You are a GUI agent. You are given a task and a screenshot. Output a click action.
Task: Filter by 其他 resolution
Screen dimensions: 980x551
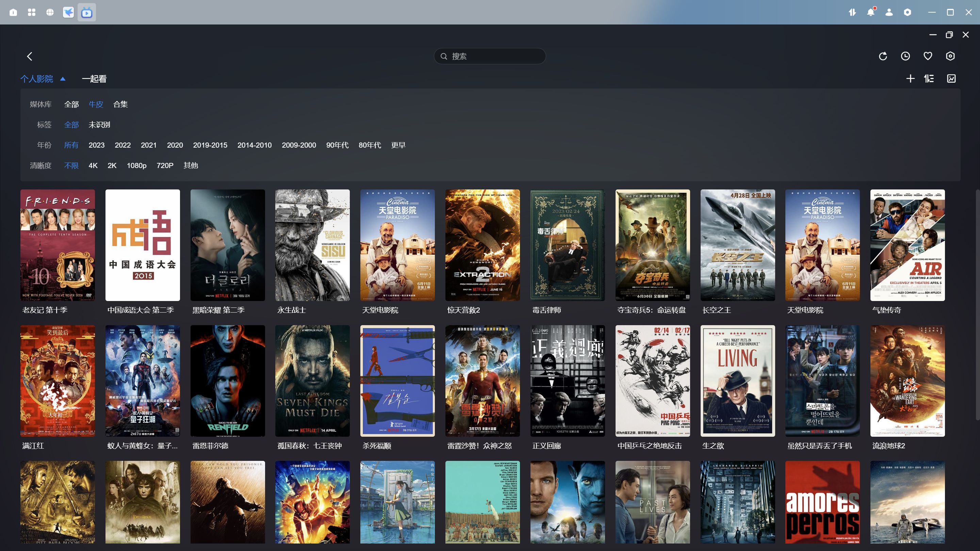pyautogui.click(x=191, y=166)
